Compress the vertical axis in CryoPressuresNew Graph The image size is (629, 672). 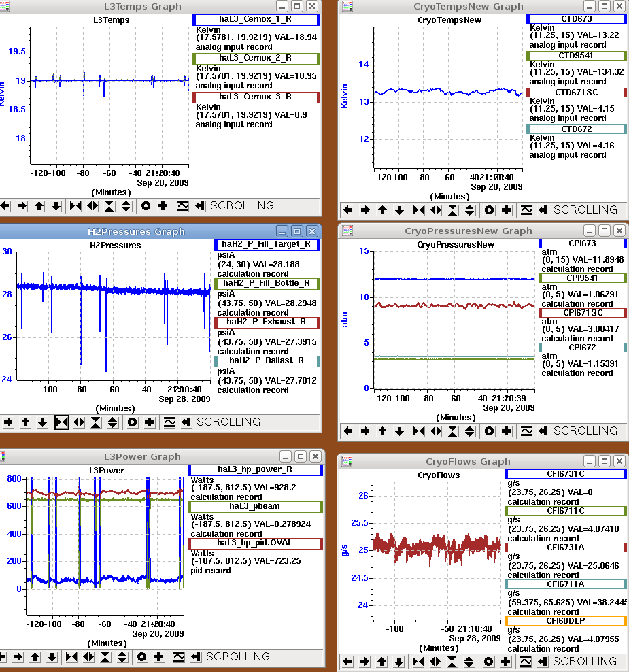[x=453, y=431]
